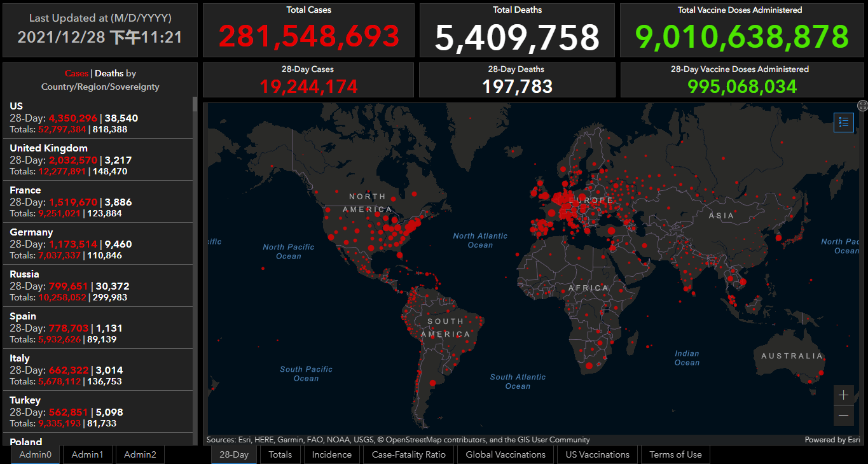Click the country list scrollbar
The width and height of the screenshot is (868, 464).
(195, 267)
